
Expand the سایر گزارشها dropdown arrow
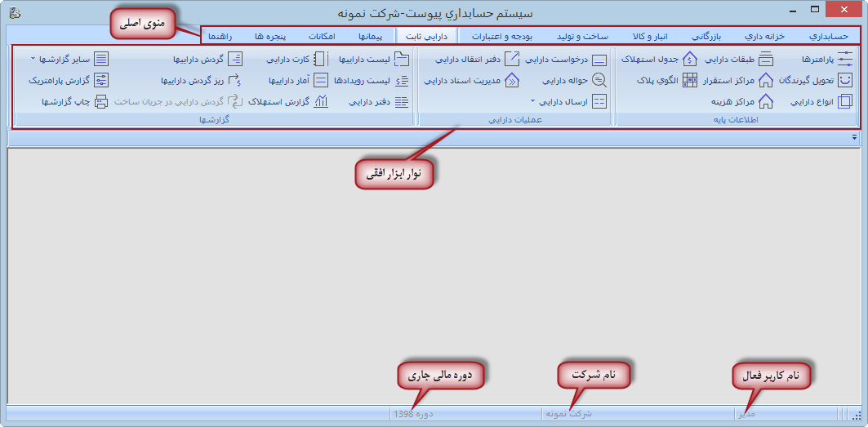[x=33, y=60]
